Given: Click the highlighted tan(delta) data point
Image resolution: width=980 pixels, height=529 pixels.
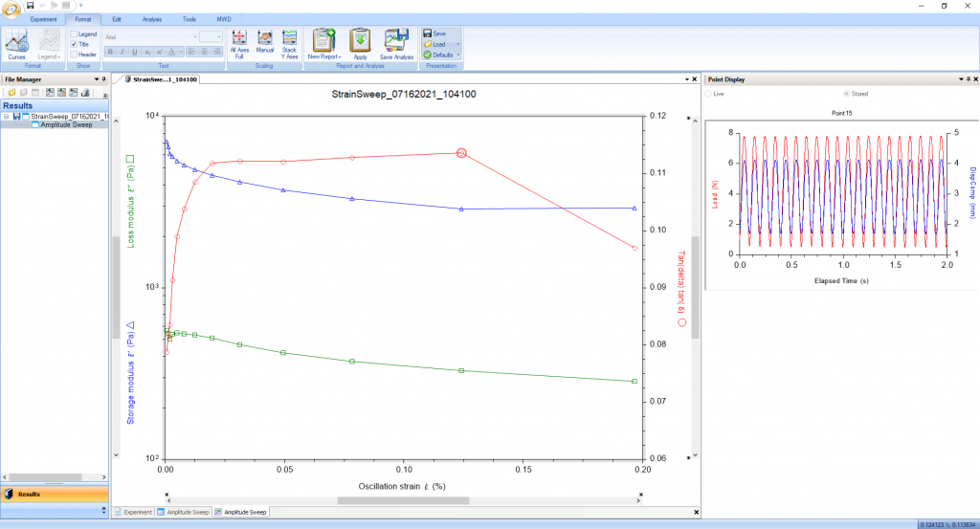Looking at the screenshot, I should 461,153.
